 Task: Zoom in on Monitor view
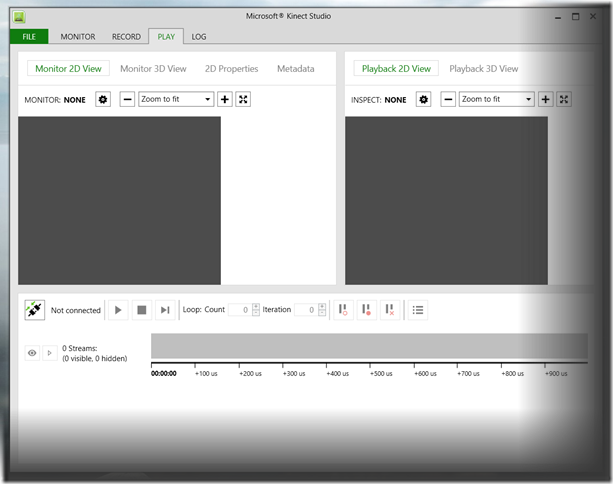[x=225, y=99]
